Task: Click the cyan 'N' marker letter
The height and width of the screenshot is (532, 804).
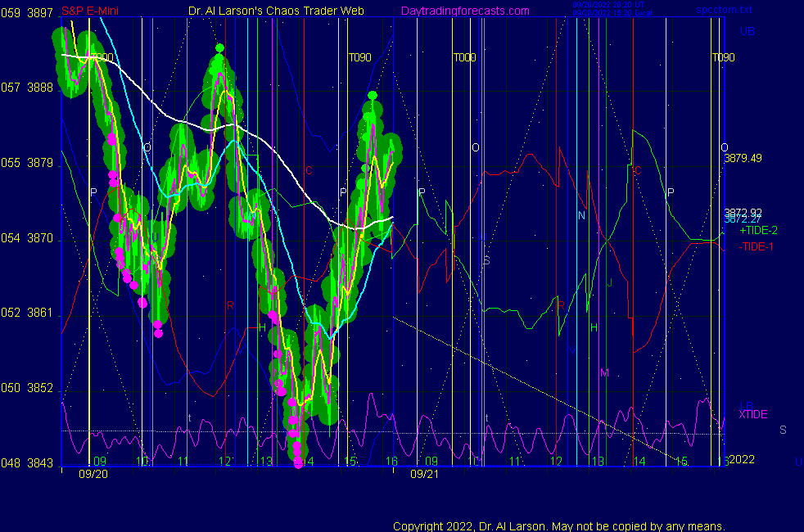Action: pyautogui.click(x=581, y=215)
